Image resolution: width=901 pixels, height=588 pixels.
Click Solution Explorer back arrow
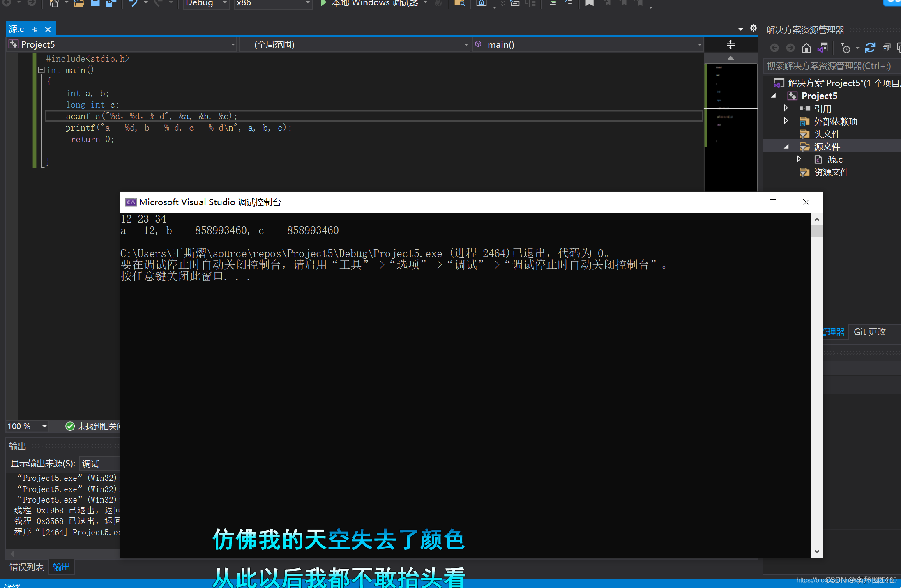tap(774, 48)
